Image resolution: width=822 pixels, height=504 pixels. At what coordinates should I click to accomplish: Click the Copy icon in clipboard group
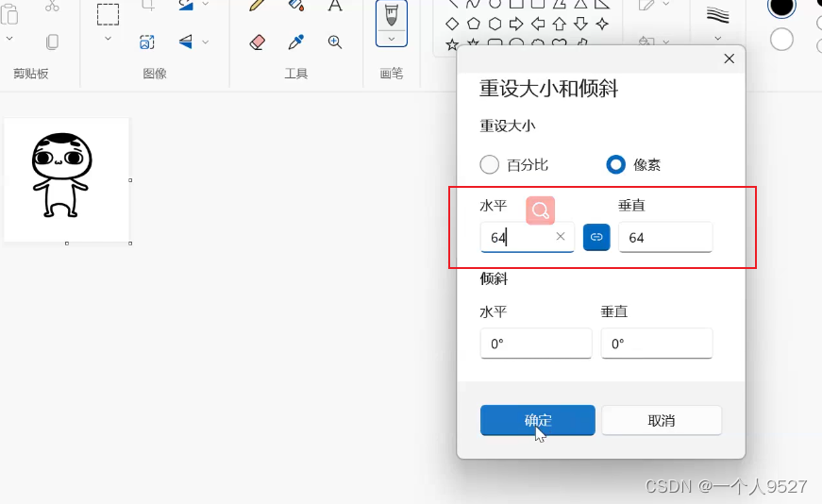[x=52, y=42]
